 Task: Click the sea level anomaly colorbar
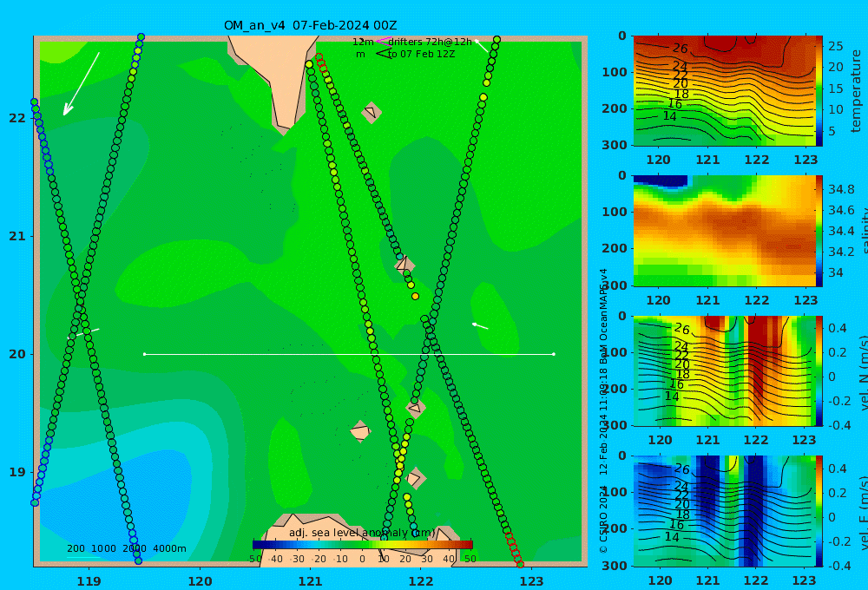[x=363, y=544]
